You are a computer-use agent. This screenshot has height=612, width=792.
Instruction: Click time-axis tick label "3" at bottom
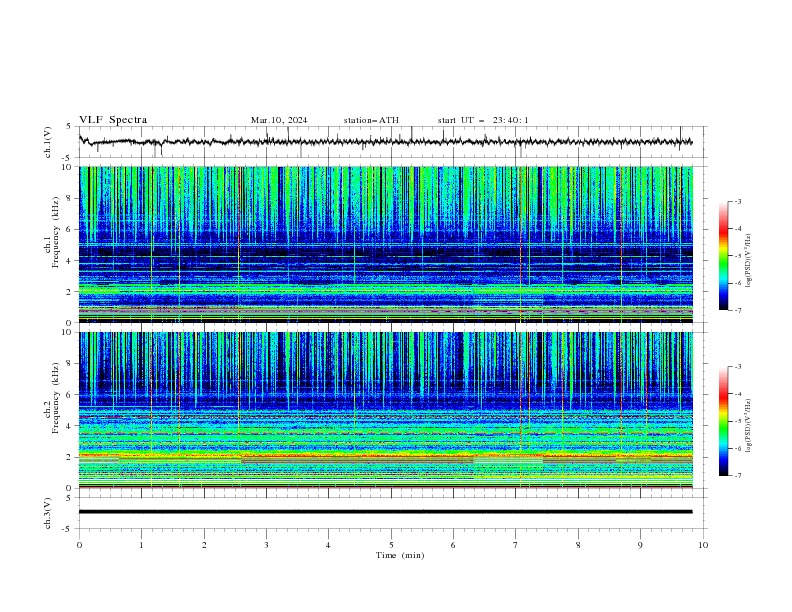pos(266,545)
